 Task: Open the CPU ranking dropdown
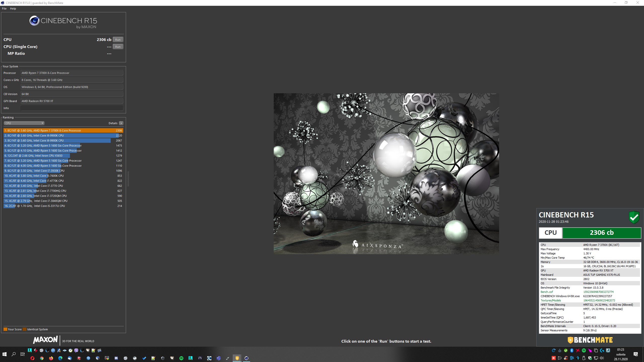coord(24,123)
